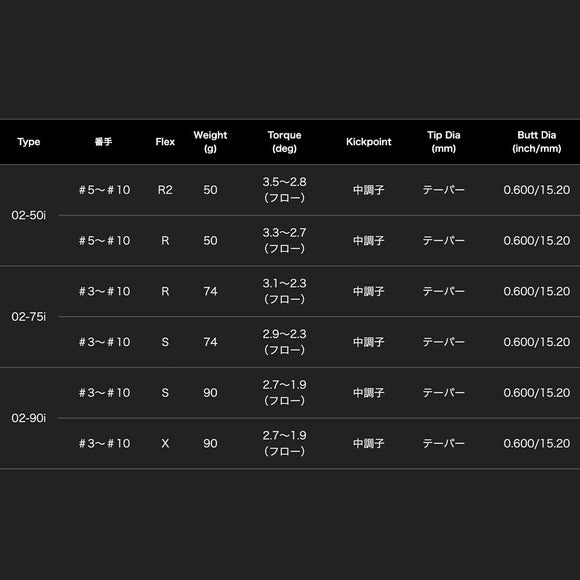Click the Kickpoint column header
This screenshot has height=580, width=580.
368,142
